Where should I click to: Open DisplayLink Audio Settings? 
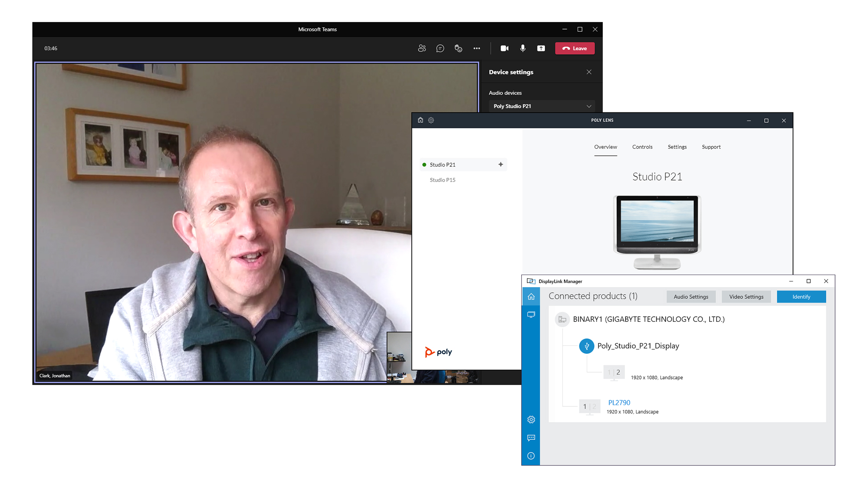click(691, 297)
